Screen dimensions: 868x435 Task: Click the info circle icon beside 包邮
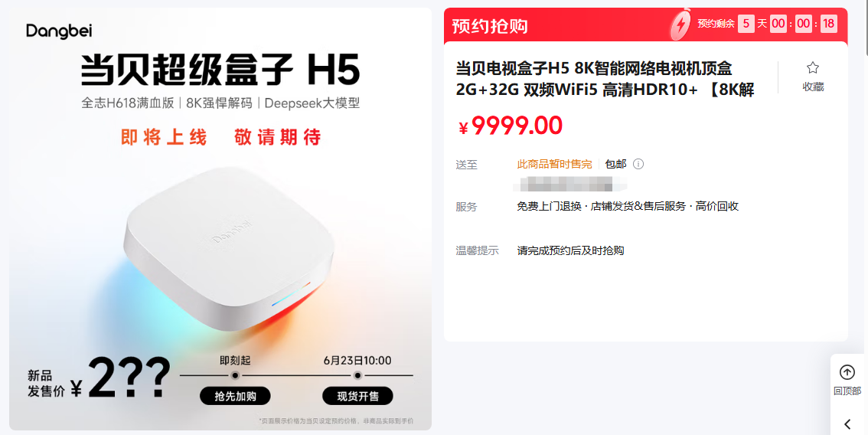click(638, 164)
